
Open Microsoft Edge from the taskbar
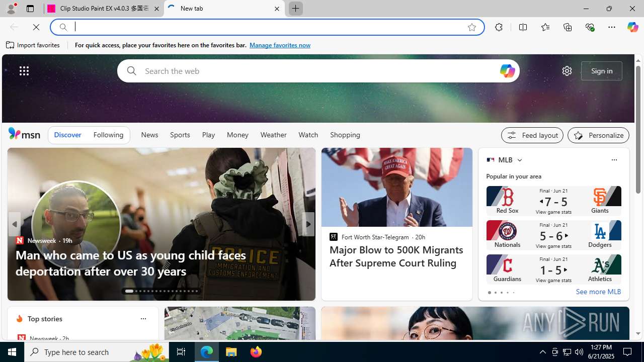pos(207,352)
